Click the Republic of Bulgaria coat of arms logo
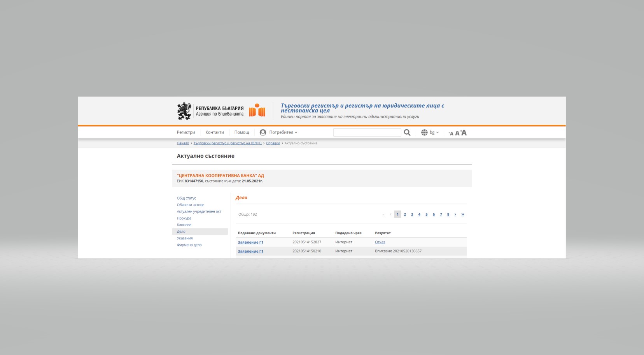The width and height of the screenshot is (644, 355). click(x=184, y=111)
